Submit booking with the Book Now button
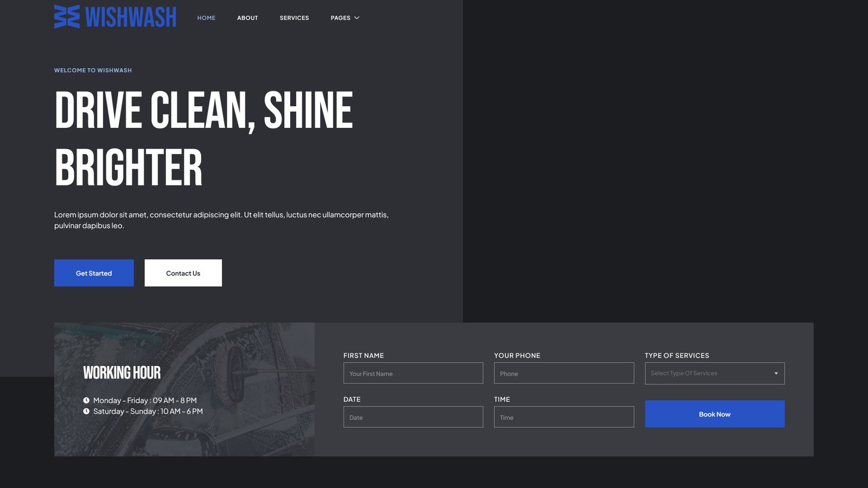The image size is (868, 488). pos(714,414)
